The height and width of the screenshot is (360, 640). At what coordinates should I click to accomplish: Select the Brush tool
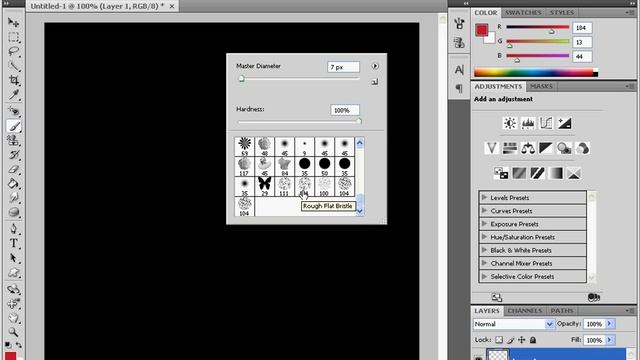13,126
